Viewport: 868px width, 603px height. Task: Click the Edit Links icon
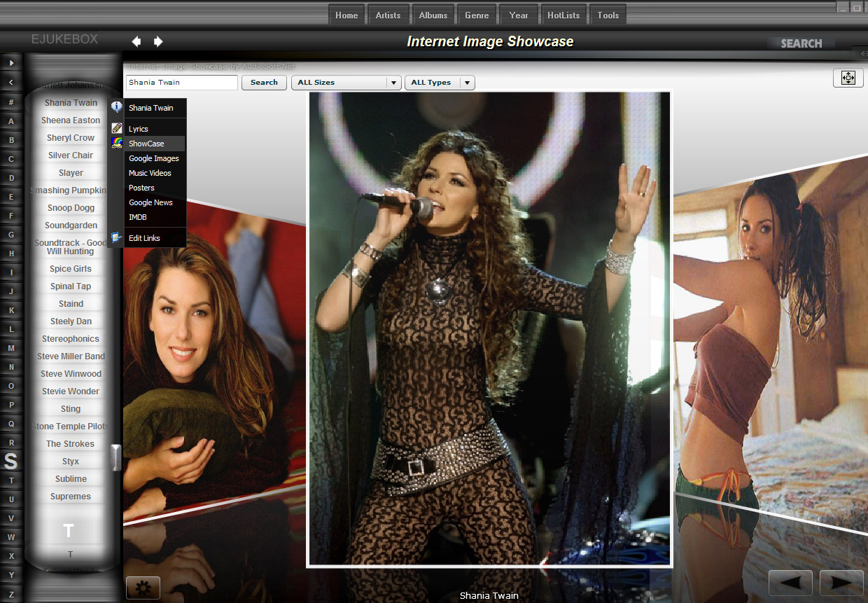[x=117, y=238]
